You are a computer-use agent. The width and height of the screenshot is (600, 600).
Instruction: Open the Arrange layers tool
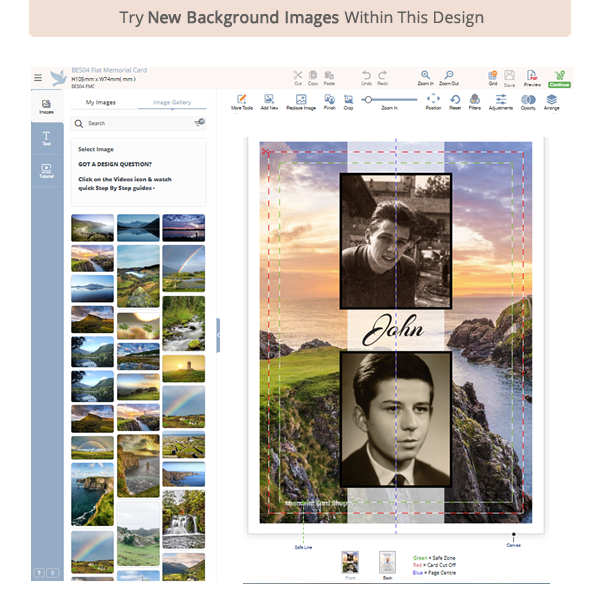[x=551, y=101]
